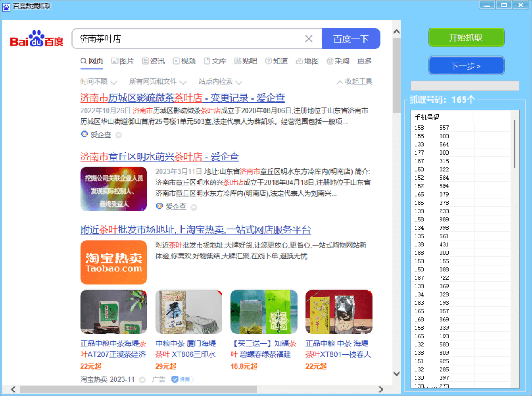The height and width of the screenshot is (396, 532).
Task: Select the phone row 168 869
Action: pos(461,319)
